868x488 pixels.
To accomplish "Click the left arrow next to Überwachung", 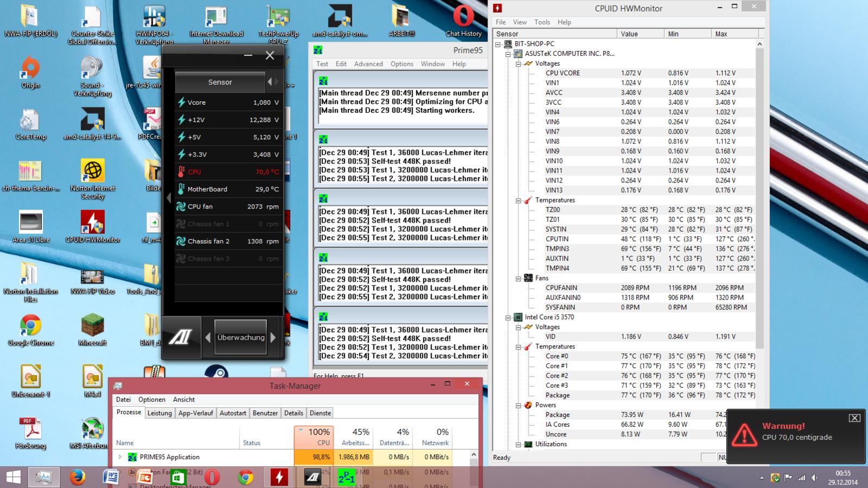I will pyautogui.click(x=208, y=338).
